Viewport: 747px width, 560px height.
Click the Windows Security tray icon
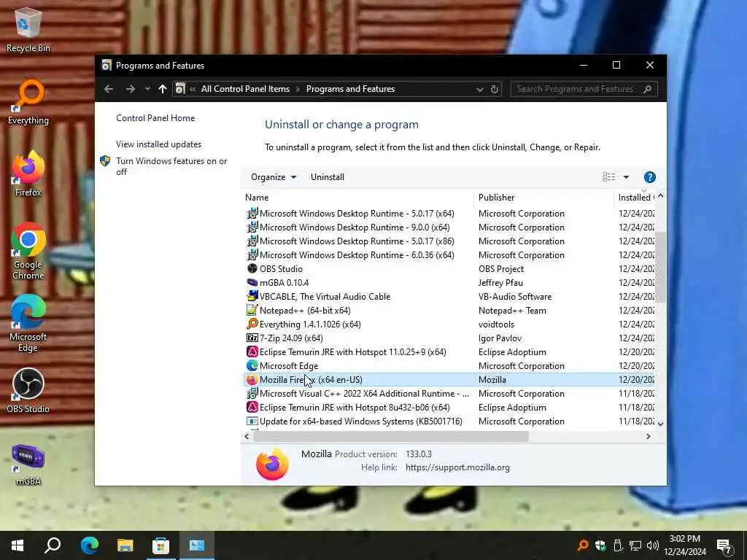(x=600, y=545)
